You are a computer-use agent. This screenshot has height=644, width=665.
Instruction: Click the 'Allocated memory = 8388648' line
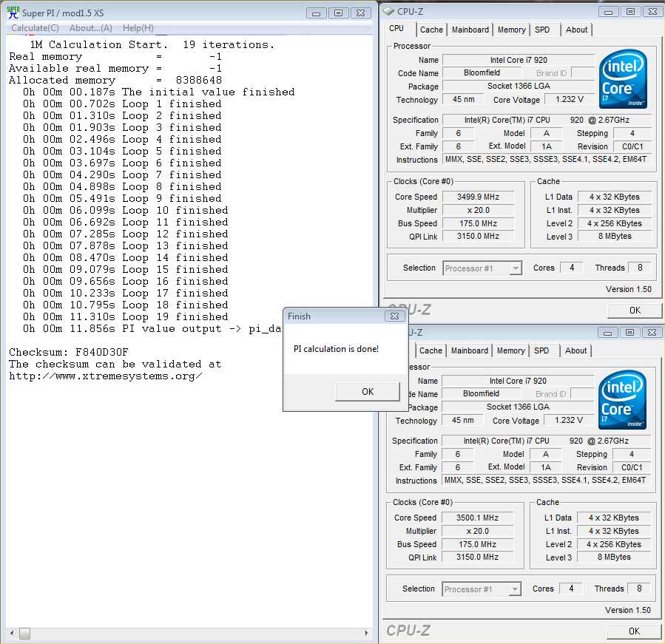pos(115,80)
